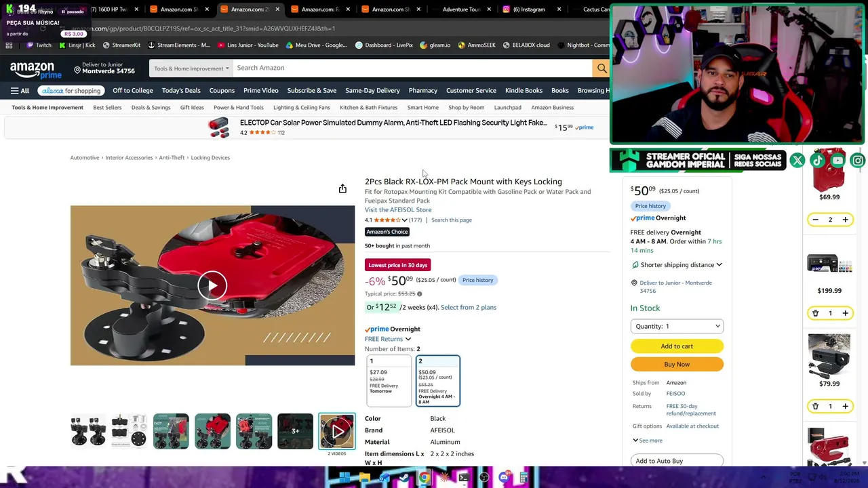
Task: Click the share icon above the product video
Action: click(x=342, y=188)
